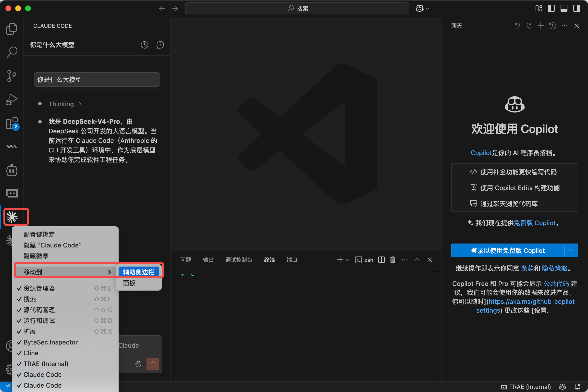The height and width of the screenshot is (392, 588).
Task: Open 隐私策略 link
Action: (555, 268)
